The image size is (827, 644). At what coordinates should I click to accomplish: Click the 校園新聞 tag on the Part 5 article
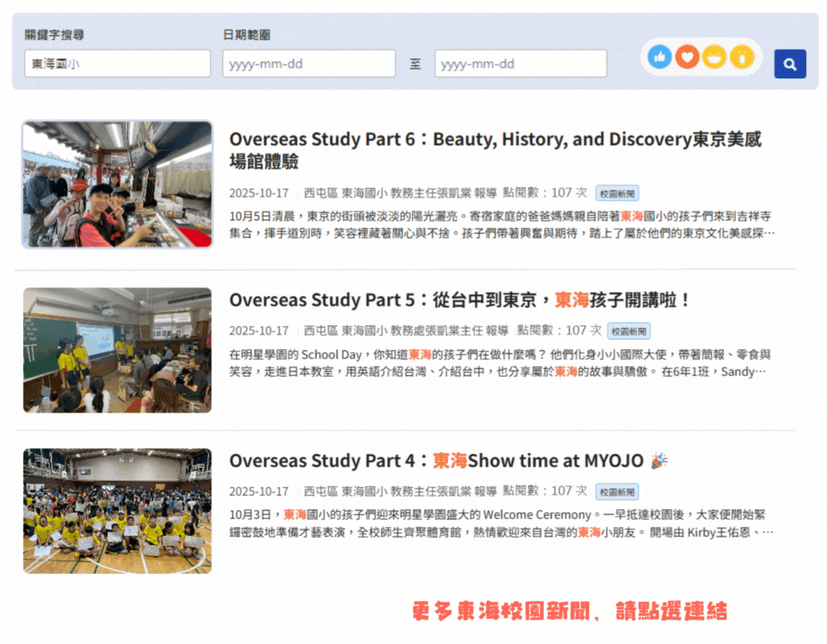pyautogui.click(x=629, y=331)
